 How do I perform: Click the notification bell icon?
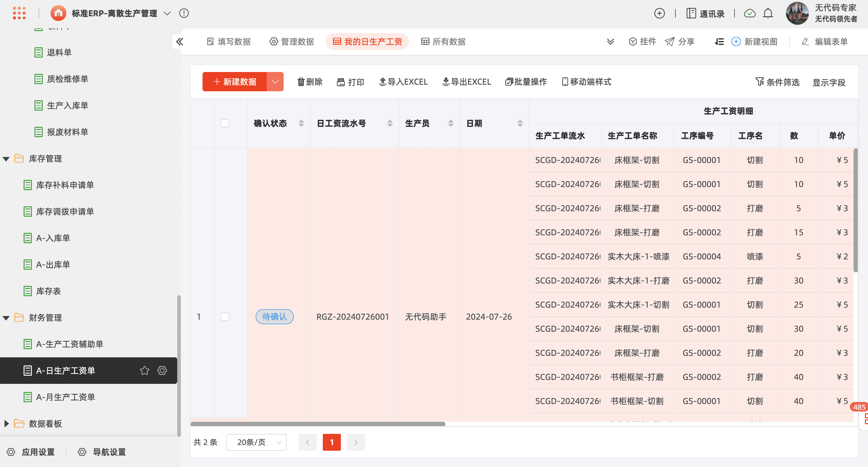click(768, 14)
